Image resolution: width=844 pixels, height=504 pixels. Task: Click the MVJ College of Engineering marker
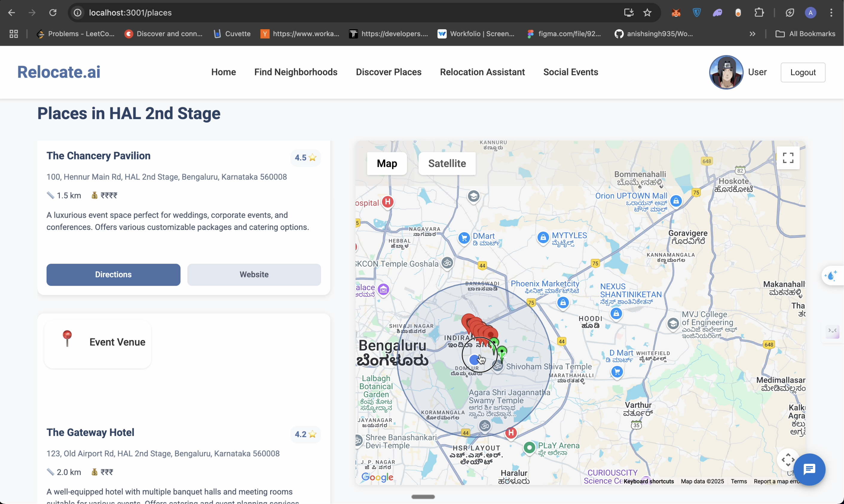click(x=673, y=324)
